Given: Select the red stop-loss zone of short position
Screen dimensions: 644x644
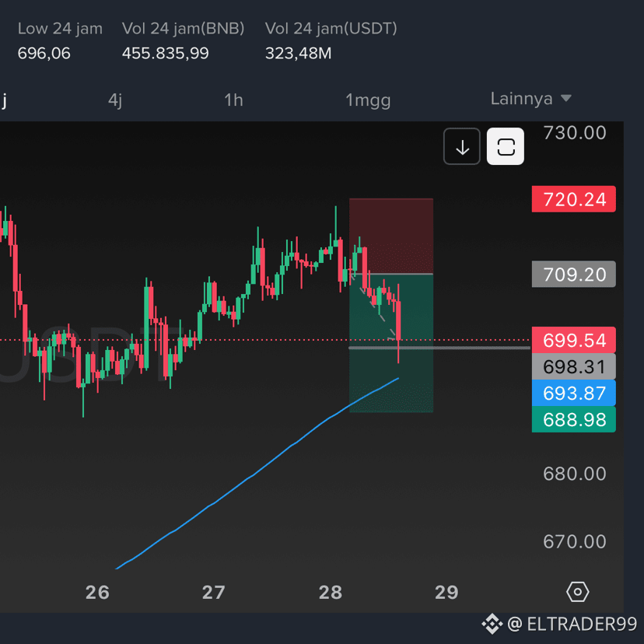Looking at the screenshot, I should point(391,236).
